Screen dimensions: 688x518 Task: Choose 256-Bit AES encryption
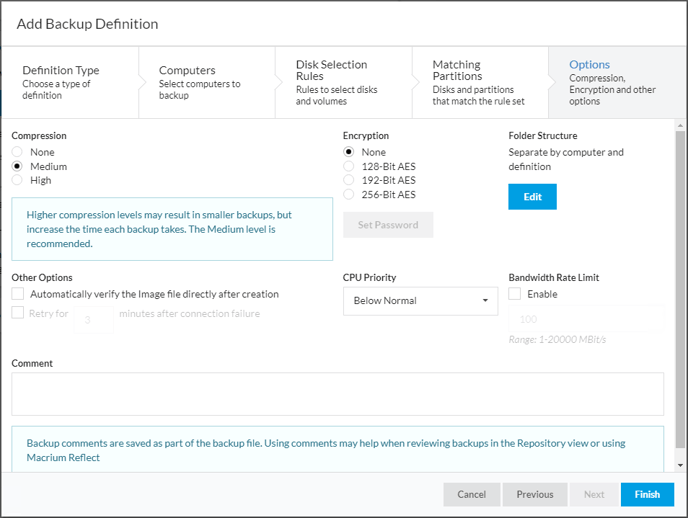(x=349, y=194)
